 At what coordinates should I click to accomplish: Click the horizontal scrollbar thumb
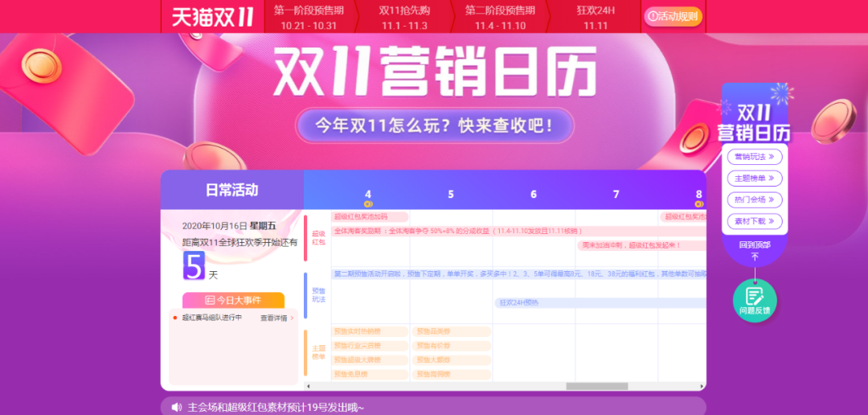click(596, 386)
